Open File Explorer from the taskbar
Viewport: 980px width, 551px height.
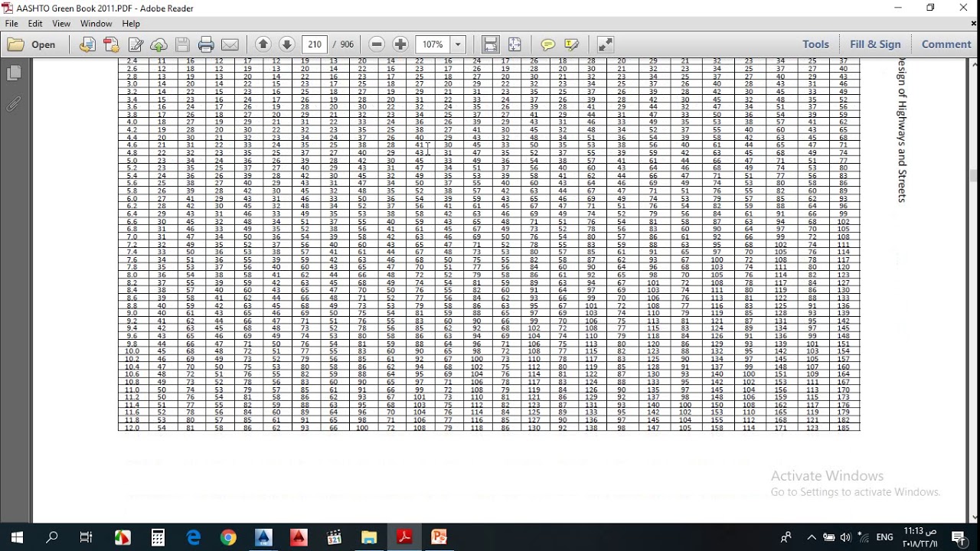tap(369, 537)
